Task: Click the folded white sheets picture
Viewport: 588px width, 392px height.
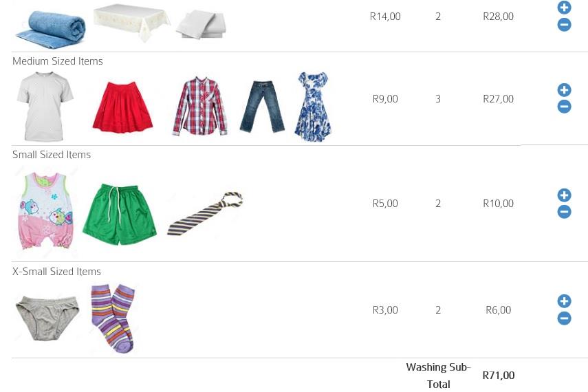Action: [201, 24]
